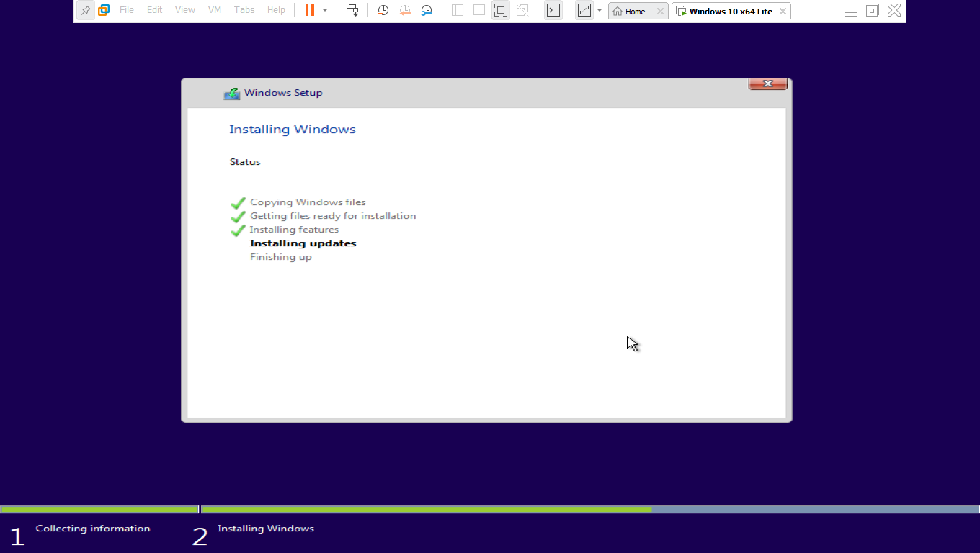The image size is (980, 553).
Task: Click 'Copying Windows files' status line
Action: tap(308, 202)
